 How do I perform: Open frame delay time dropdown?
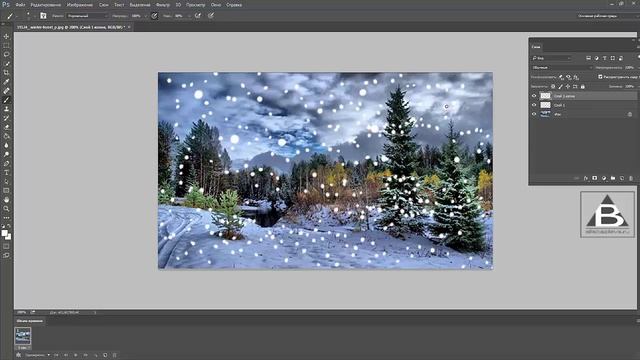pos(23,347)
